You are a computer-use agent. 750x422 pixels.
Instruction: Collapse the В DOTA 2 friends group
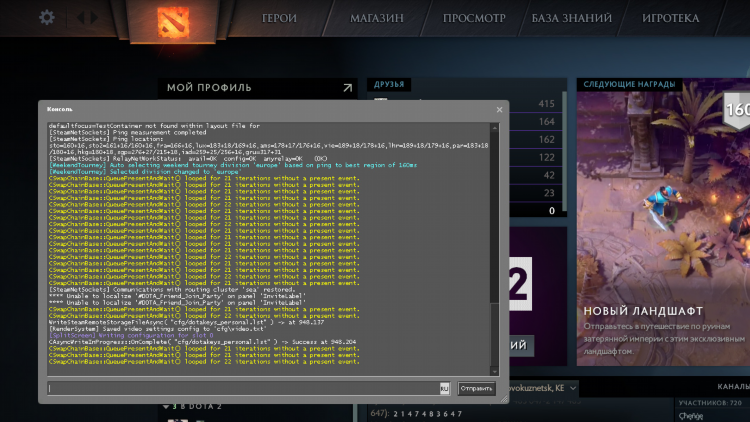pos(166,407)
